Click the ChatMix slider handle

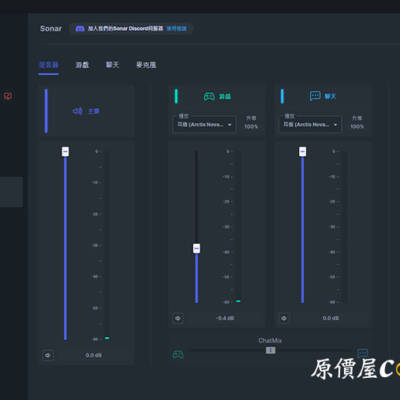271,350
